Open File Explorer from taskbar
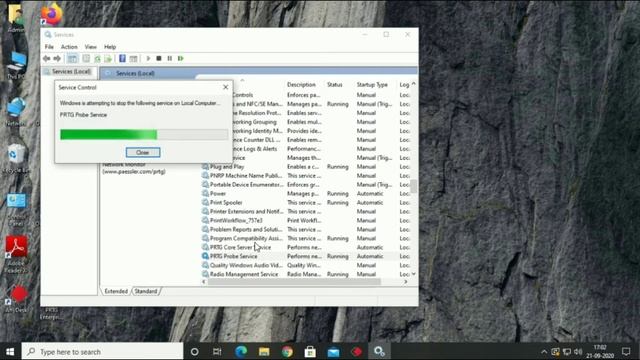Viewport: 640px width, 360px height. tap(264, 351)
